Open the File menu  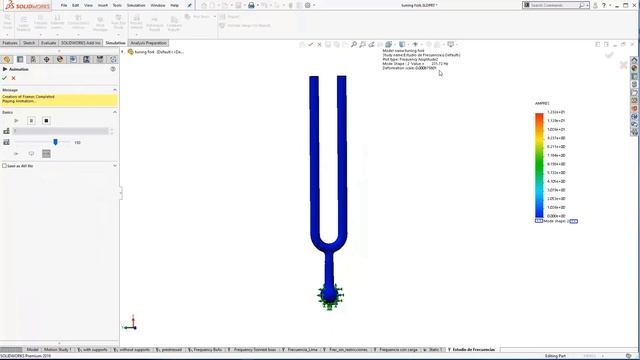tap(64, 5)
